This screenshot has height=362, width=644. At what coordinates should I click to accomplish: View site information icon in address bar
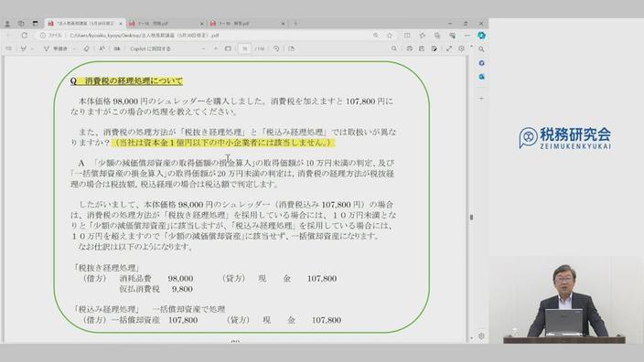(42, 36)
